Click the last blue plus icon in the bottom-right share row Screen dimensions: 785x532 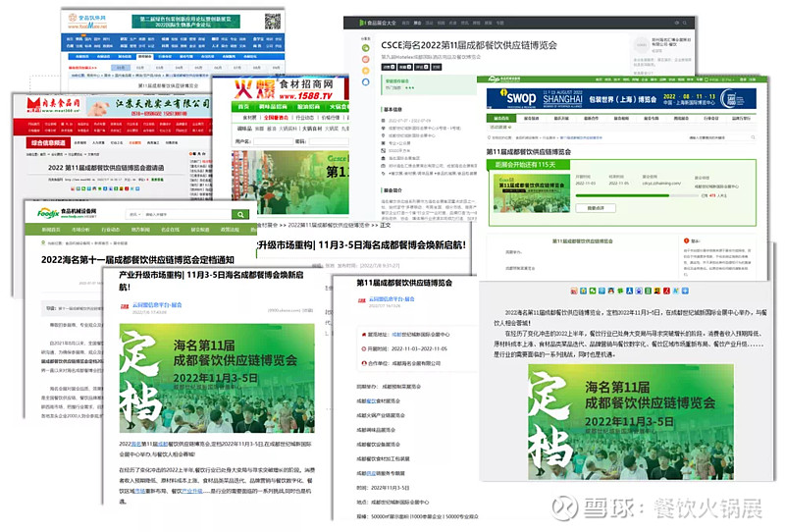[x=685, y=291]
